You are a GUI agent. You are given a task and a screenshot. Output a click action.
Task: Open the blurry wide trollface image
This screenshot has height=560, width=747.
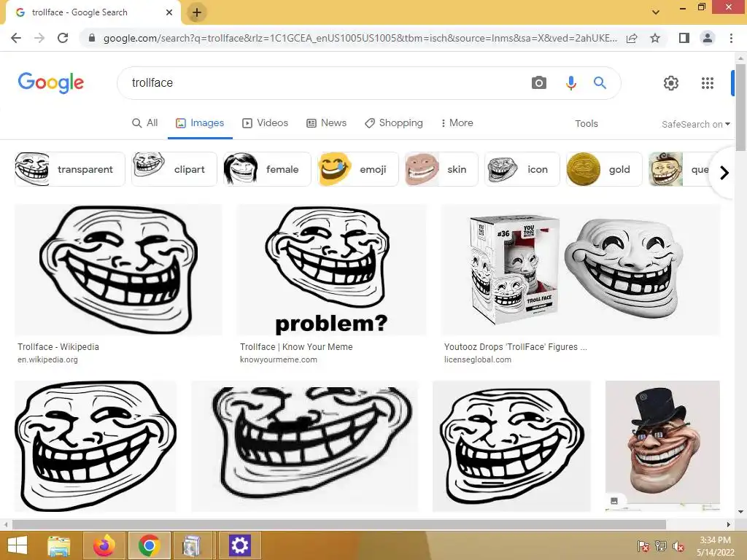click(305, 446)
